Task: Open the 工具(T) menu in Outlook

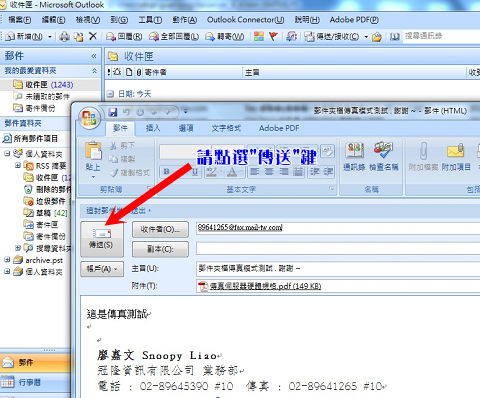Action: pos(150,20)
